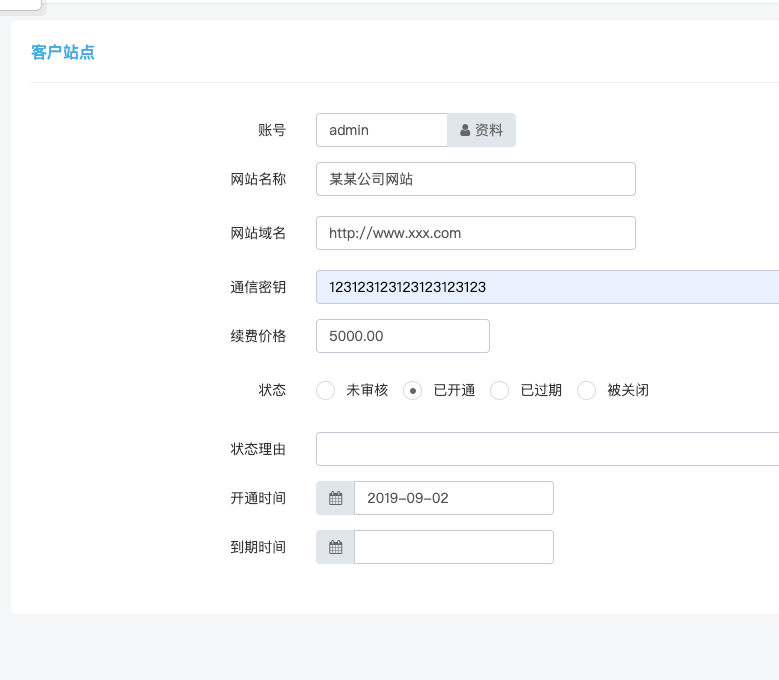779x680 pixels.
Task: Focus the 通信密钥 key field
Action: [x=547, y=287]
